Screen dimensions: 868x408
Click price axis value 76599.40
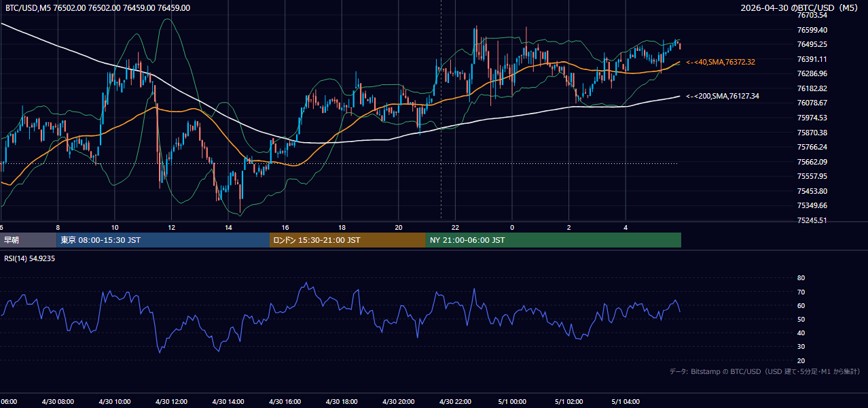point(812,30)
